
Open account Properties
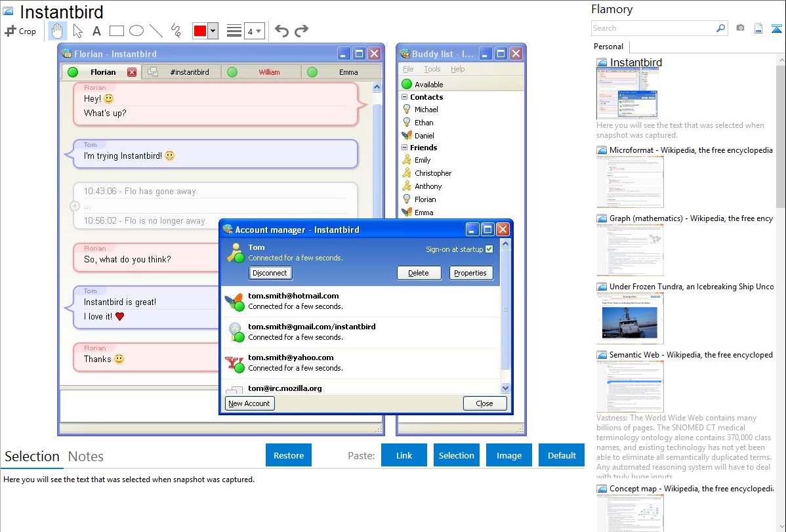tap(470, 273)
